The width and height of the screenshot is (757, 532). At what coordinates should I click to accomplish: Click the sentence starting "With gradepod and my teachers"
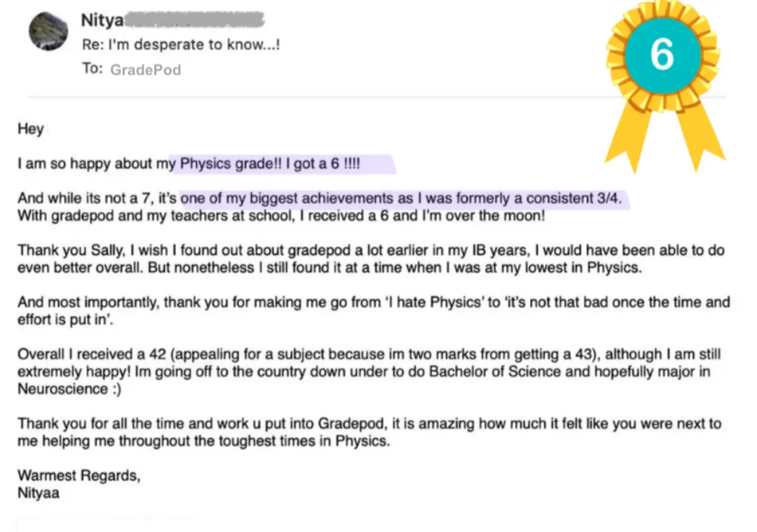(282, 216)
